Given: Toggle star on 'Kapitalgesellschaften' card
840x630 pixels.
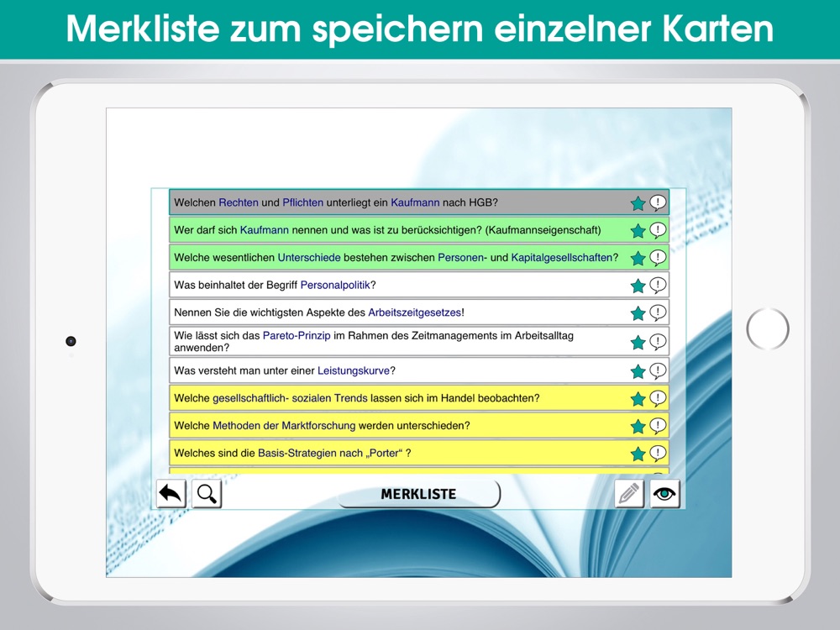Looking at the screenshot, I should pos(638,258).
